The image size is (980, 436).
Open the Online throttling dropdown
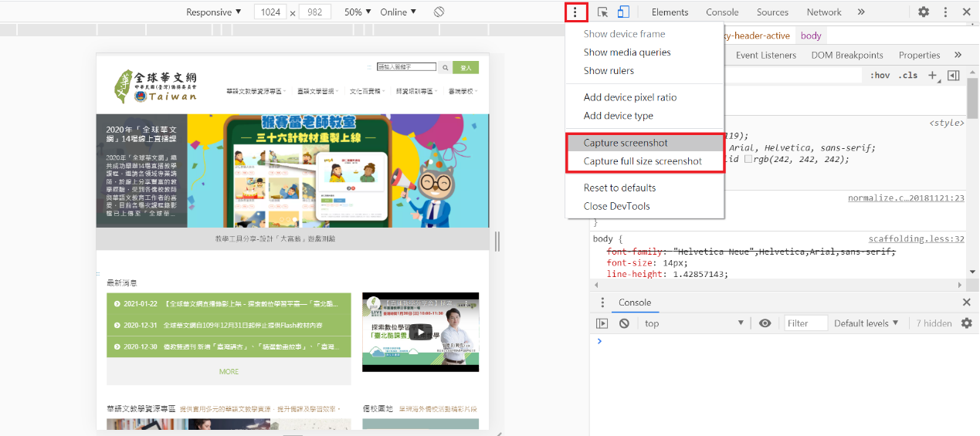[398, 12]
